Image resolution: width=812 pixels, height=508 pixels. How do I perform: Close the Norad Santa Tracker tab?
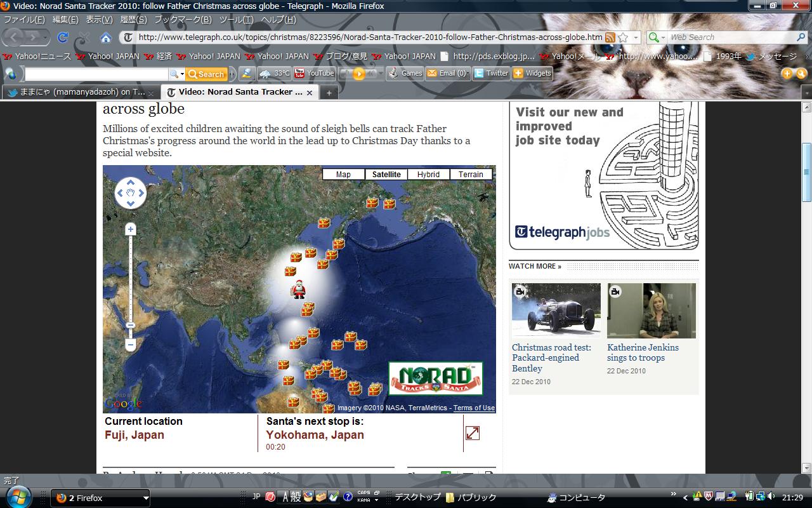coord(310,93)
